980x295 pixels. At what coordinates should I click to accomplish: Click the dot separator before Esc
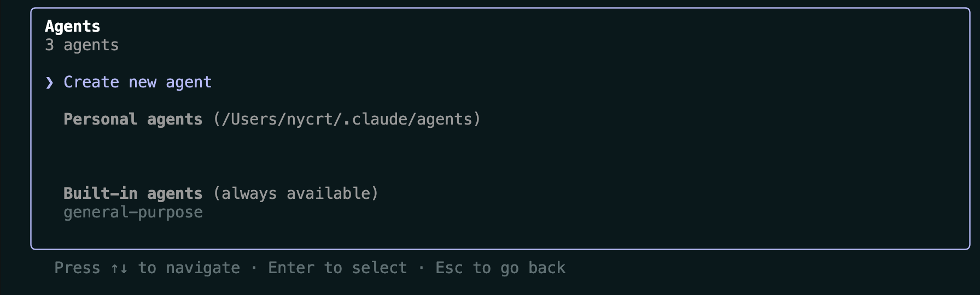pos(422,268)
